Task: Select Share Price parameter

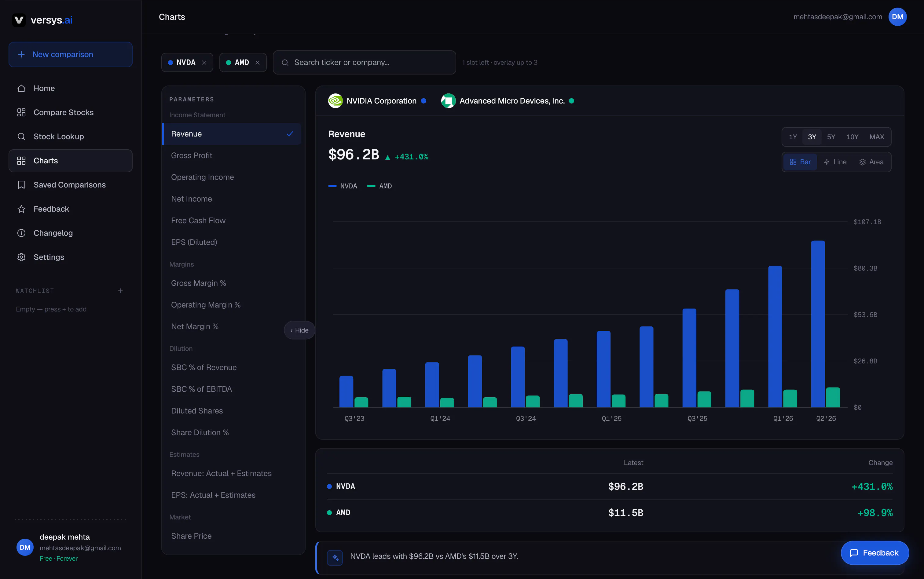Action: (232, 536)
